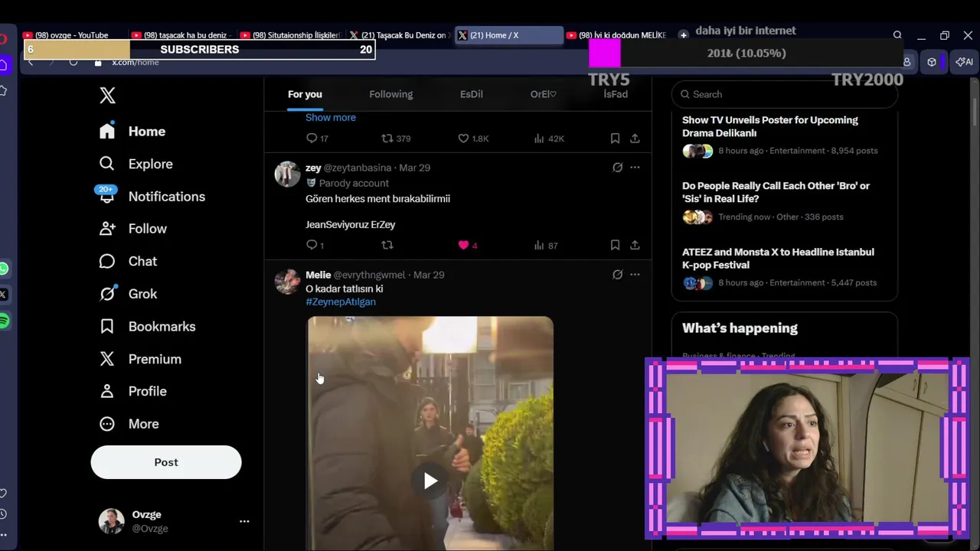Click the What's happening heading

pyautogui.click(x=740, y=328)
